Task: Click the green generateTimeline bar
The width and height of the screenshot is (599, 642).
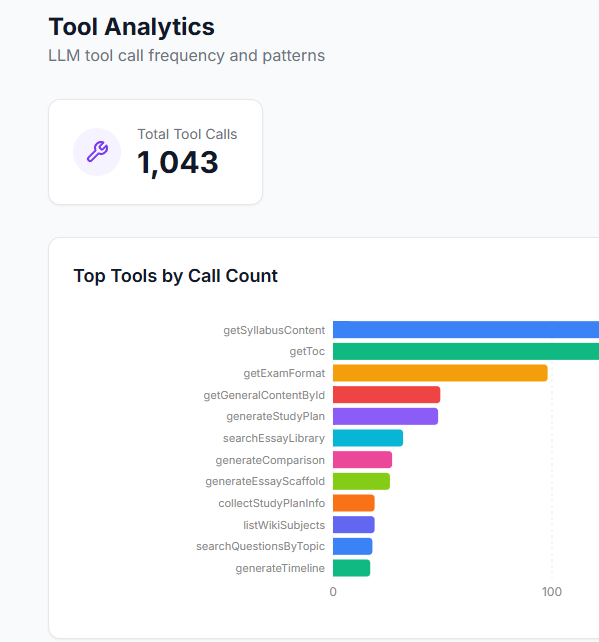Action: click(x=351, y=568)
